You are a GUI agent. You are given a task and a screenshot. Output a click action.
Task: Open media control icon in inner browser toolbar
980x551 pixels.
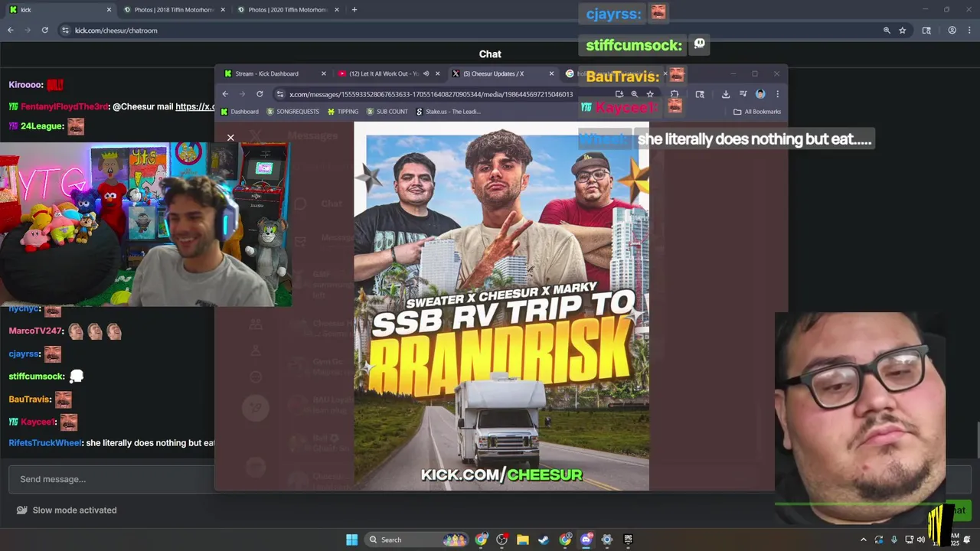click(x=743, y=94)
